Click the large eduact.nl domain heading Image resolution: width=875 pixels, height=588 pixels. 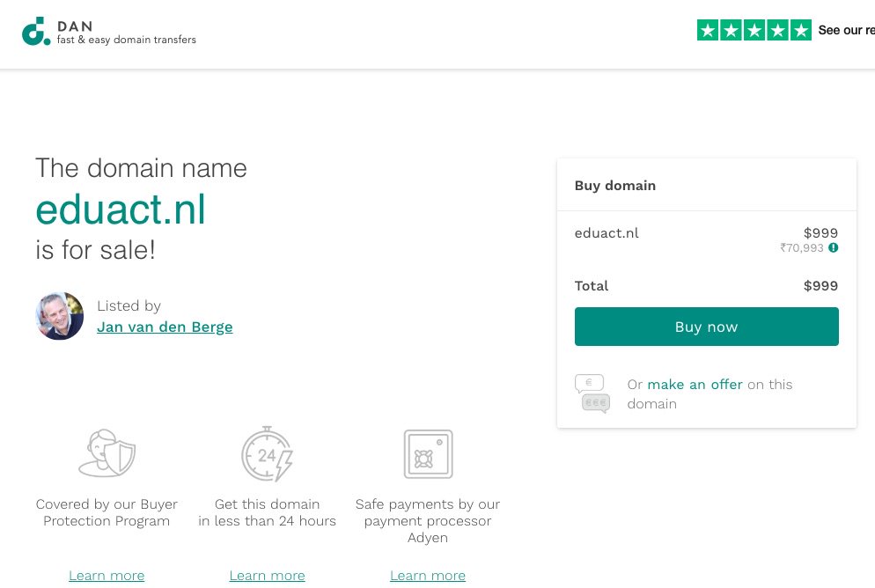[x=121, y=209]
